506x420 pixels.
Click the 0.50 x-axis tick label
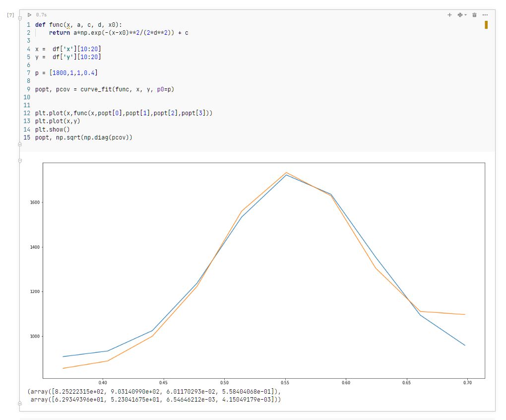(224, 383)
